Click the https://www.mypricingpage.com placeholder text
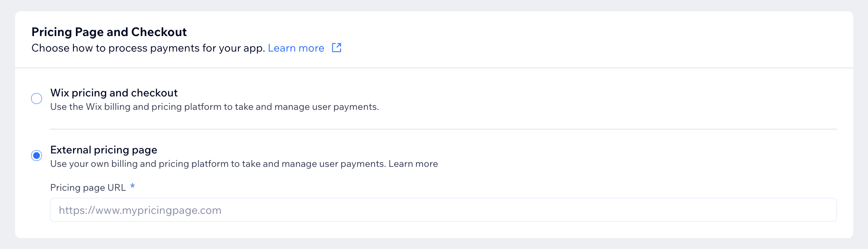868x249 pixels. [140, 210]
